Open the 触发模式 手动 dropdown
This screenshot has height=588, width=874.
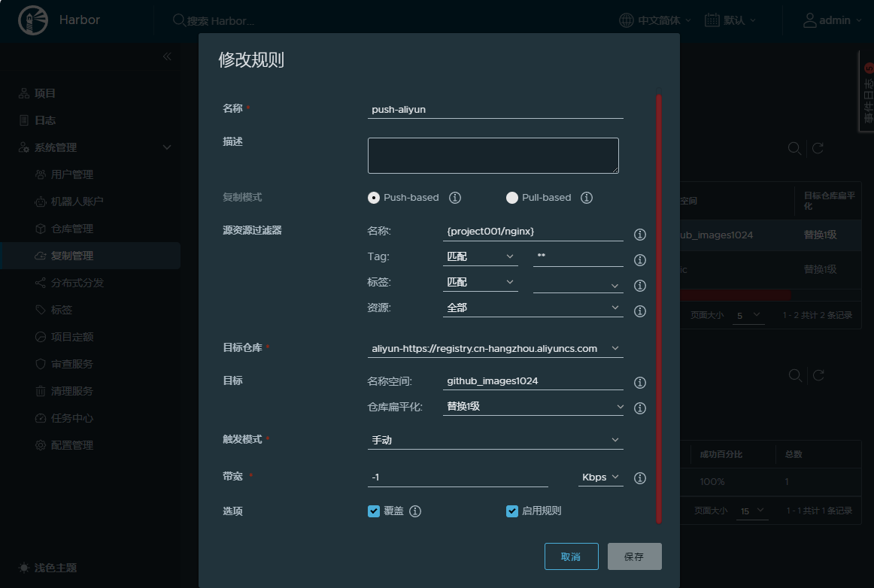(496, 440)
